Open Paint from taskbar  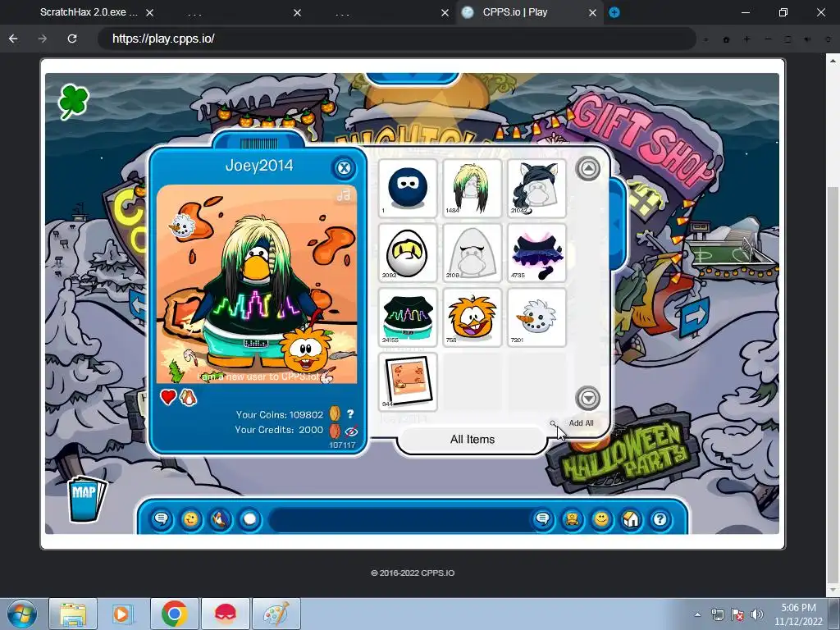[x=276, y=614]
